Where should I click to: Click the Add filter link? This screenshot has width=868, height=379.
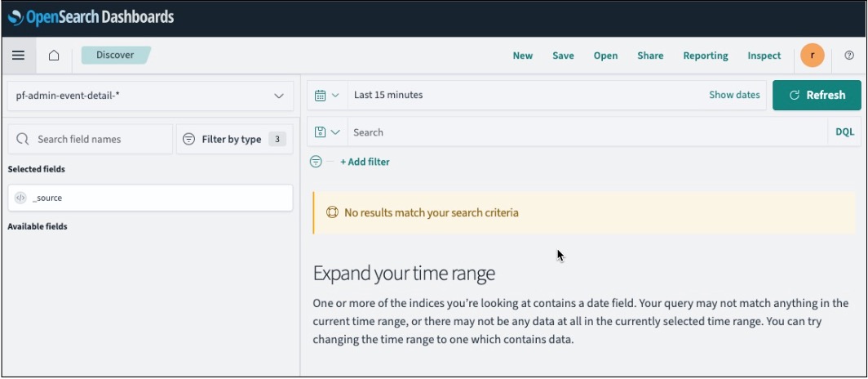(365, 162)
